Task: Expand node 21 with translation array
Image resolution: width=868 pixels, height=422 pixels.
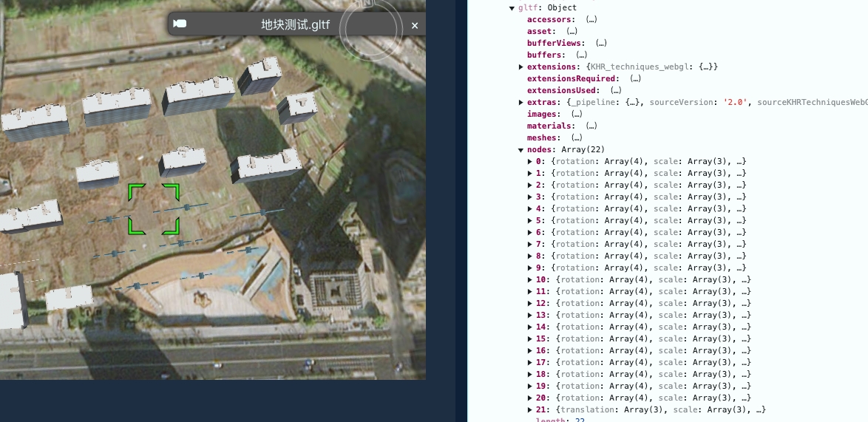Action: coord(530,410)
